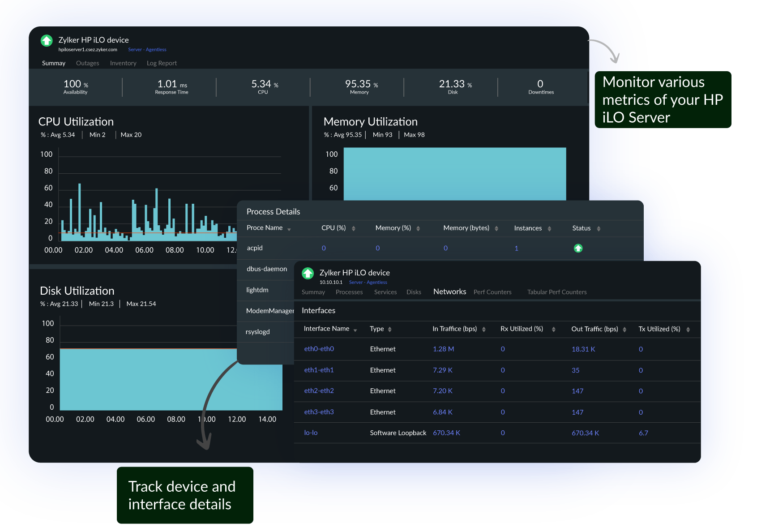
Task: Expand the Interface Name column dropdown arrow
Action: tap(355, 330)
